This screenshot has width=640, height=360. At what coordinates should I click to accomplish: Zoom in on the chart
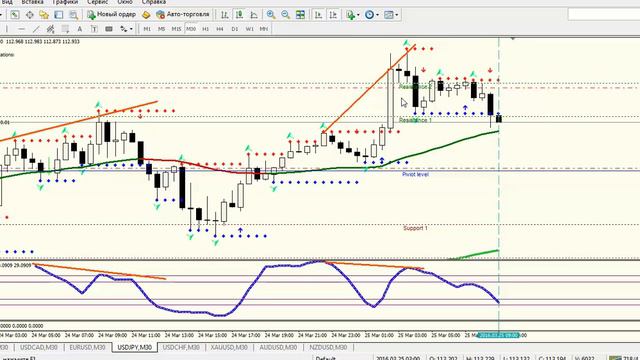[271, 15]
